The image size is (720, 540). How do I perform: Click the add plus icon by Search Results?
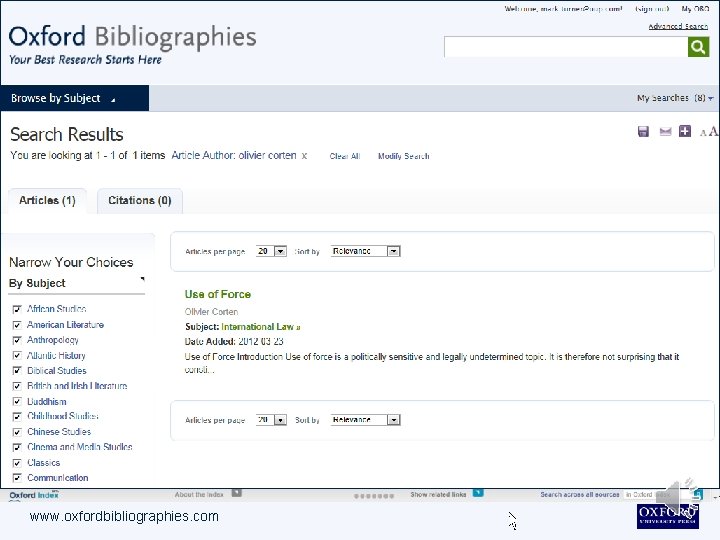pyautogui.click(x=685, y=131)
